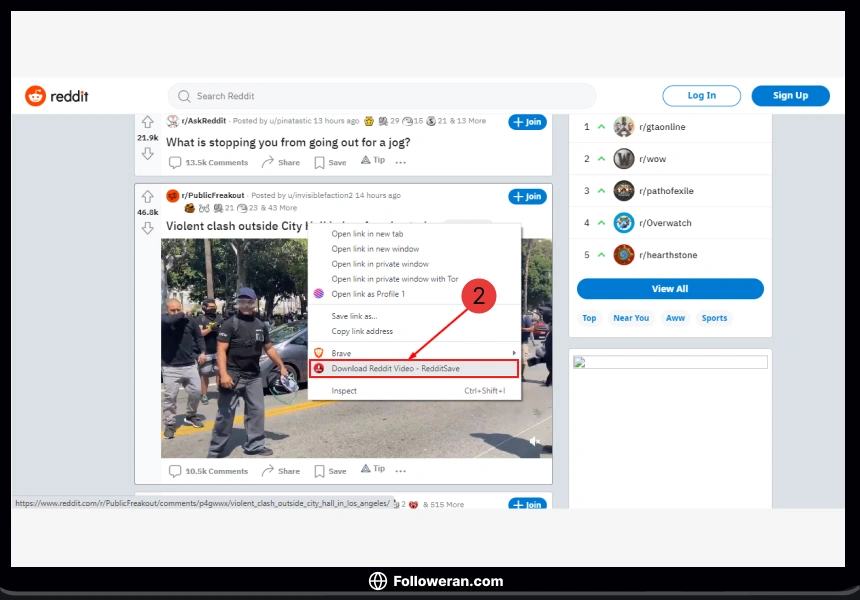860x600 pixels.
Task: Open the ellipsis options on the AskReddit post
Action: coord(401,161)
